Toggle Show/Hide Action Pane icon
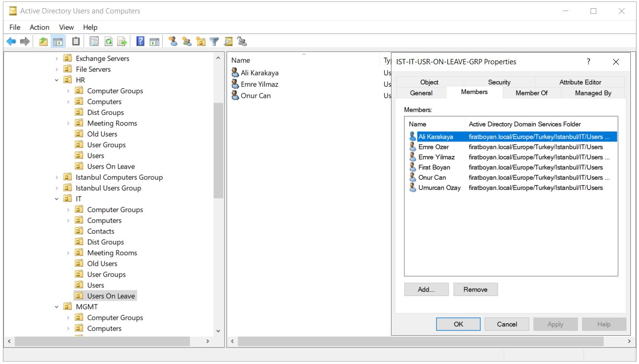The image size is (639, 364). pyautogui.click(x=154, y=42)
